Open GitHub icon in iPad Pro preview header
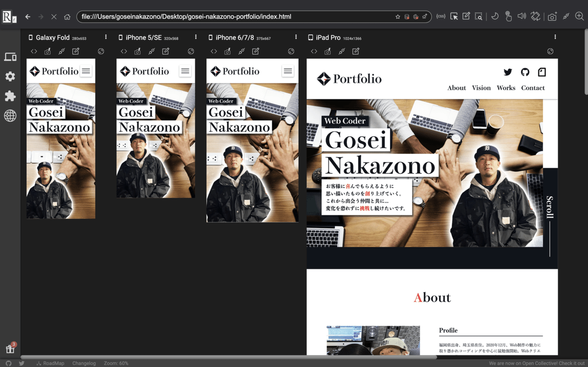Screen dimensions: 588x367 pos(525,72)
